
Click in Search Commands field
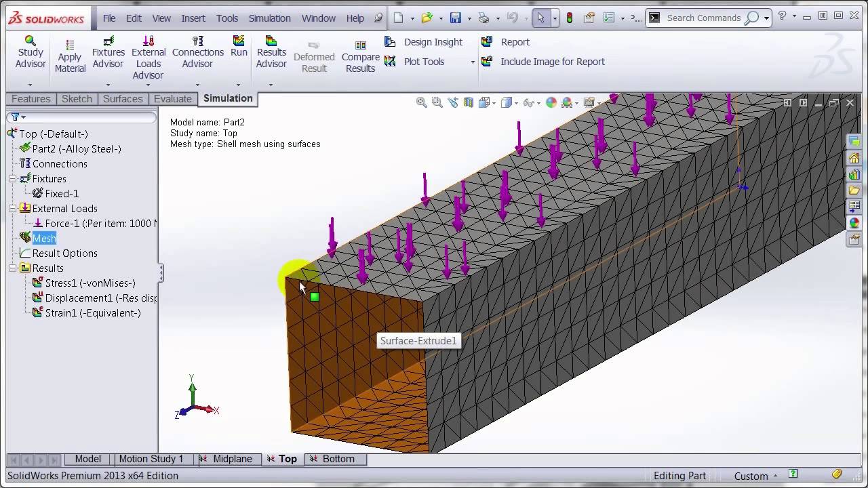703,18
